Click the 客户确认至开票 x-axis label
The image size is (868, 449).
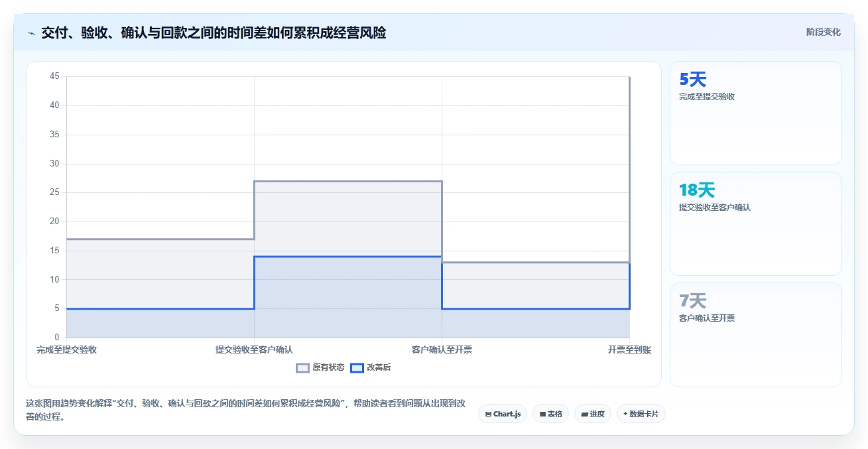tap(442, 350)
